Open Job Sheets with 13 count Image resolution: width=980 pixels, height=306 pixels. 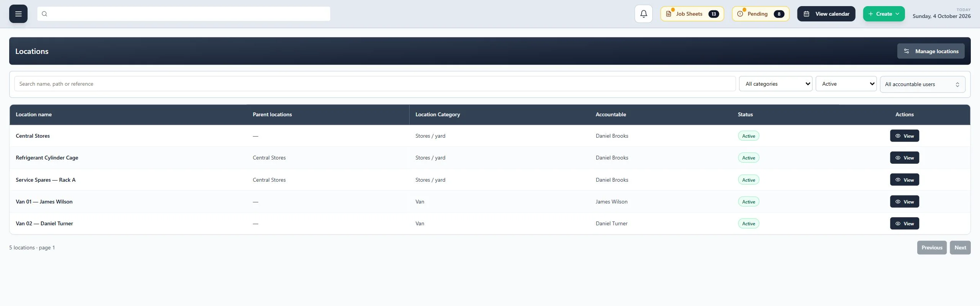[x=692, y=14]
